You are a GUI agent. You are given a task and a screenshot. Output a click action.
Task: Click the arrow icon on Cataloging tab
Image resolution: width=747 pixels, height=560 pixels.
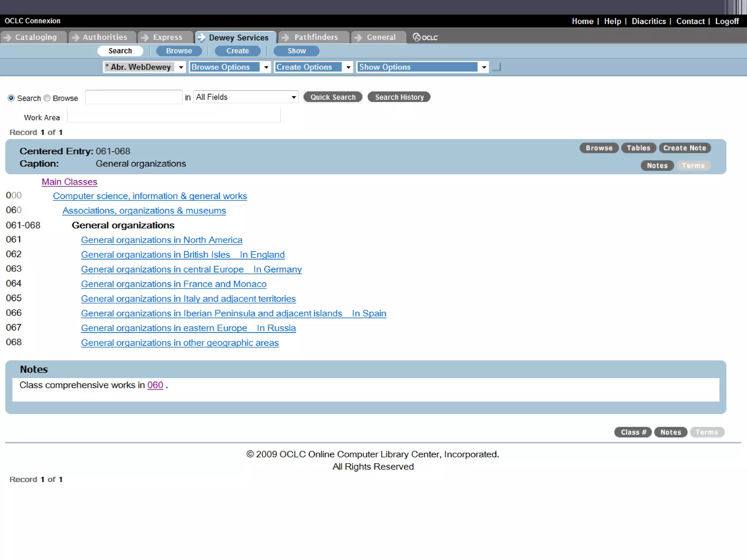pyautogui.click(x=7, y=37)
